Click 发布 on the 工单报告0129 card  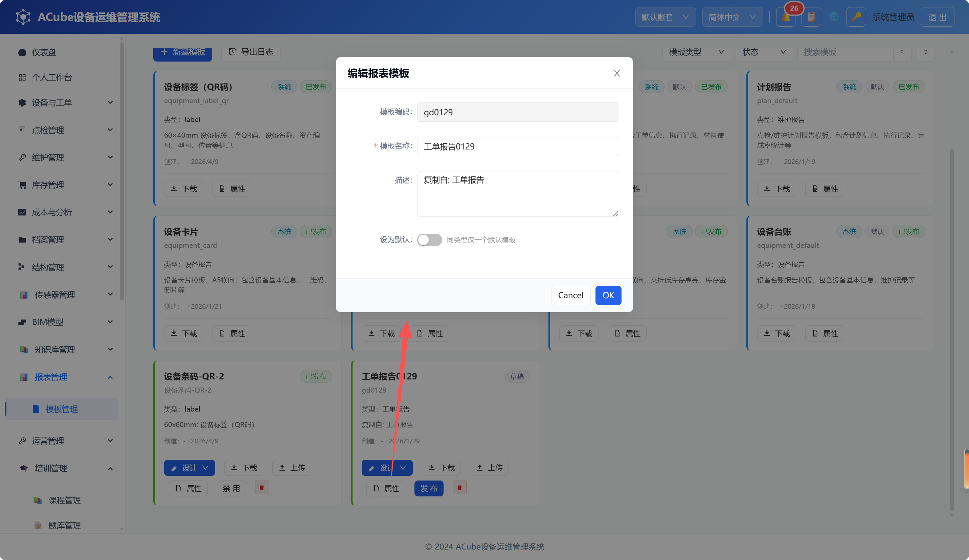coord(429,489)
